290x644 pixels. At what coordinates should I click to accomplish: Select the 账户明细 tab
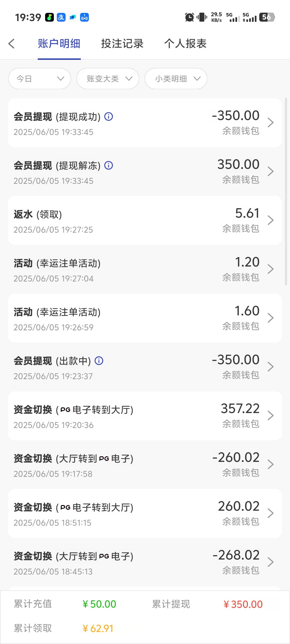59,43
